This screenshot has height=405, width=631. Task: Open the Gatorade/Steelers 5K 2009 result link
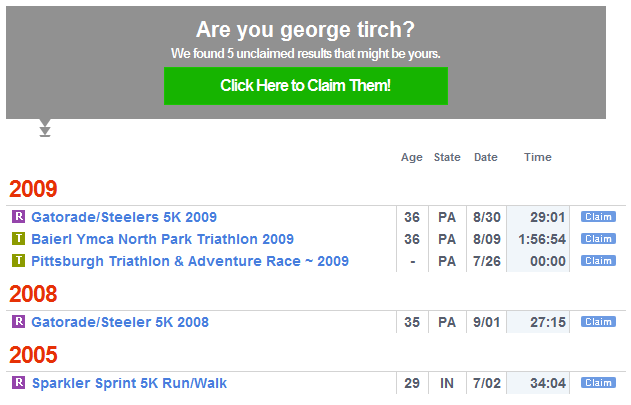tap(124, 217)
